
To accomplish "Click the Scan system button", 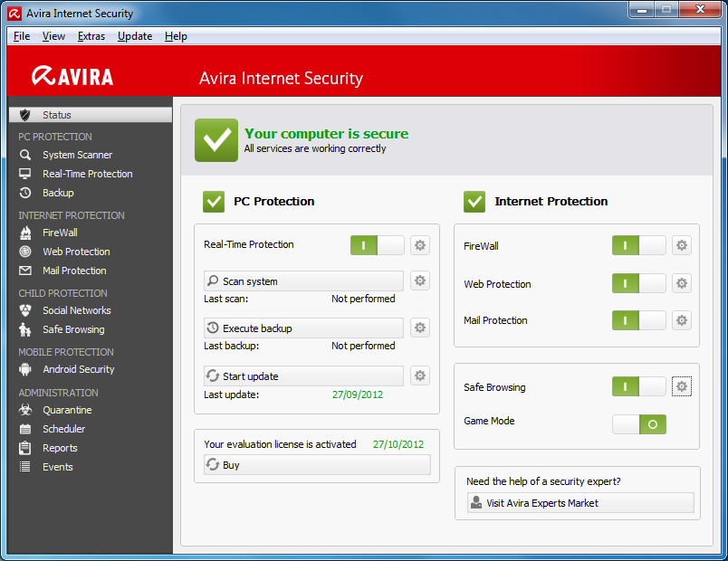I will pos(302,280).
